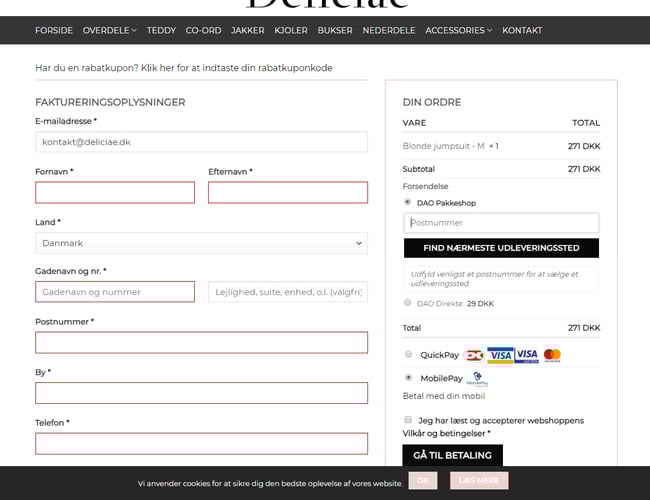The height and width of the screenshot is (500, 650).
Task: Open the KJOLER category
Action: (x=291, y=30)
